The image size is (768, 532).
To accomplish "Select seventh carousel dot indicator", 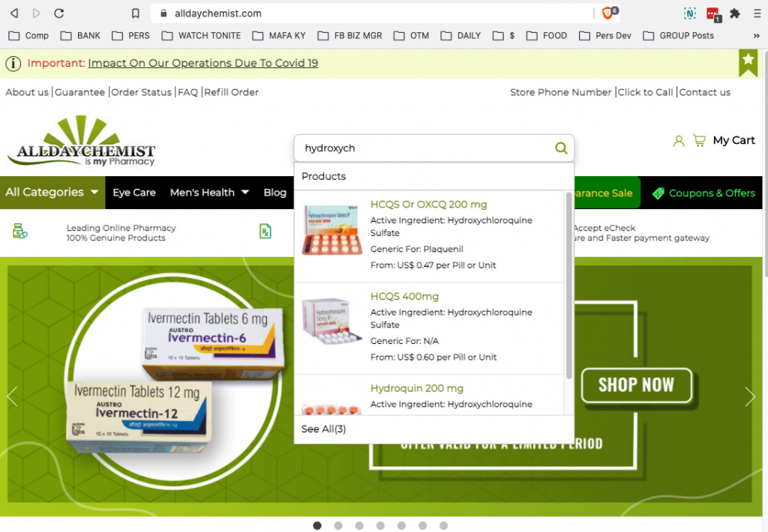I will tap(443, 525).
